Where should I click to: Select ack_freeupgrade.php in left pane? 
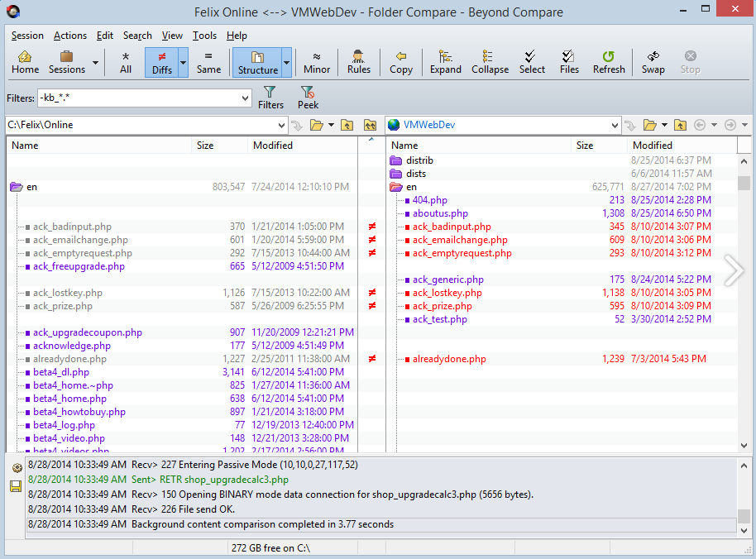79,266
